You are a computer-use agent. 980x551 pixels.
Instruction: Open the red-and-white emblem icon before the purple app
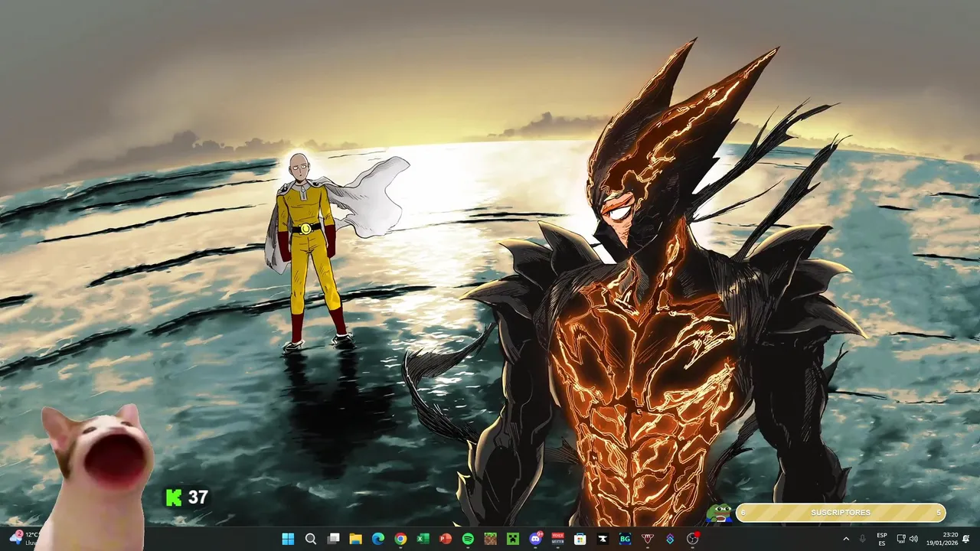pos(648,539)
